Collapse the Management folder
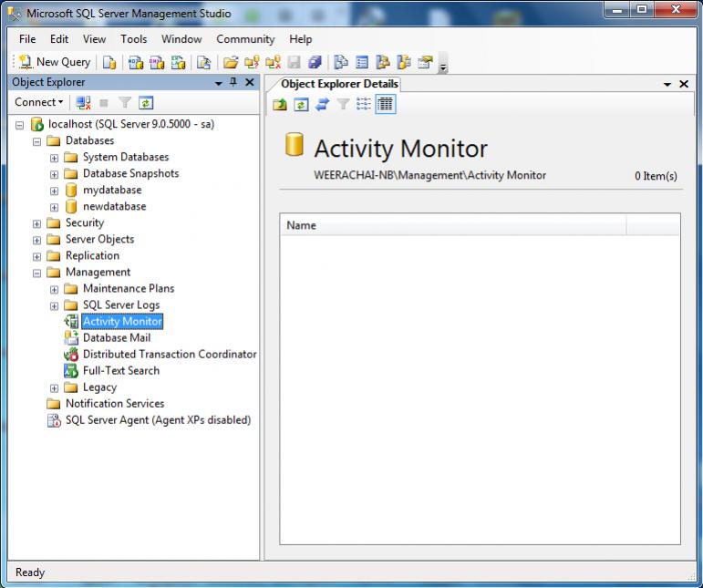The width and height of the screenshot is (703, 588). pos(37,273)
